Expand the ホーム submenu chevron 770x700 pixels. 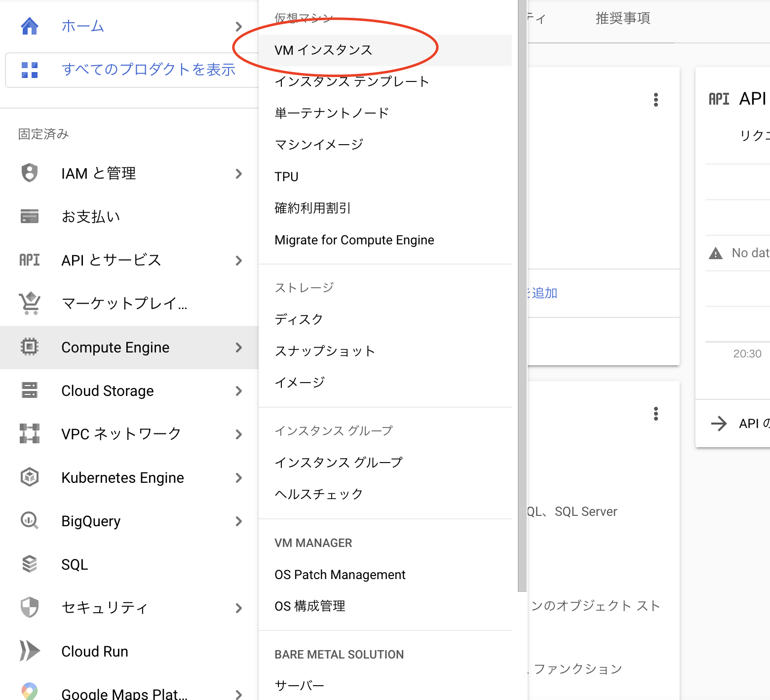(239, 26)
